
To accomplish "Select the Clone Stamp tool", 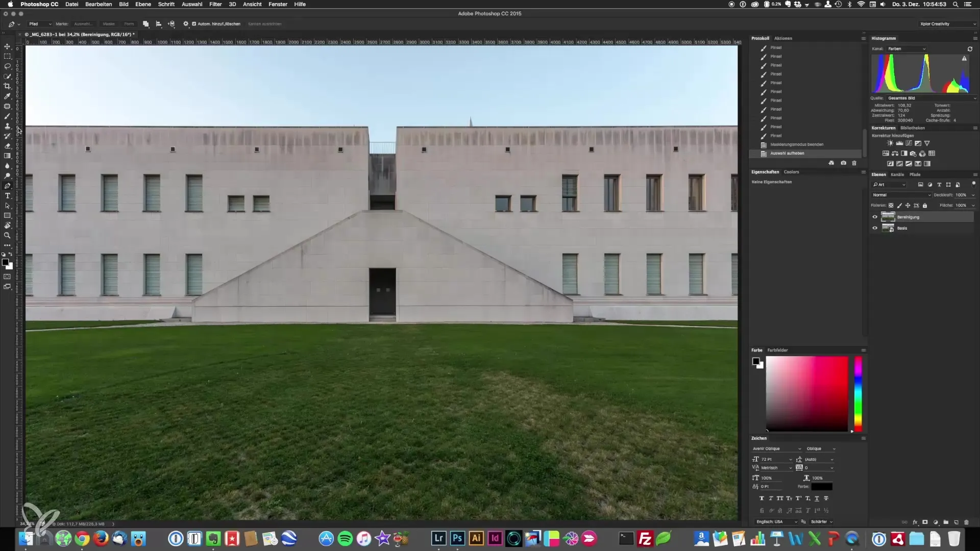I will pos(7,126).
